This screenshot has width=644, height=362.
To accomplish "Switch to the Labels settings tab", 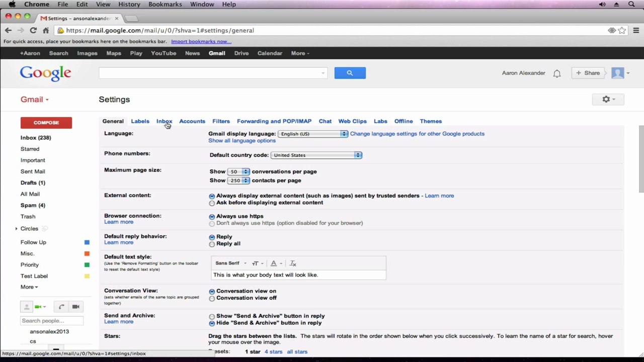I will coord(140,121).
